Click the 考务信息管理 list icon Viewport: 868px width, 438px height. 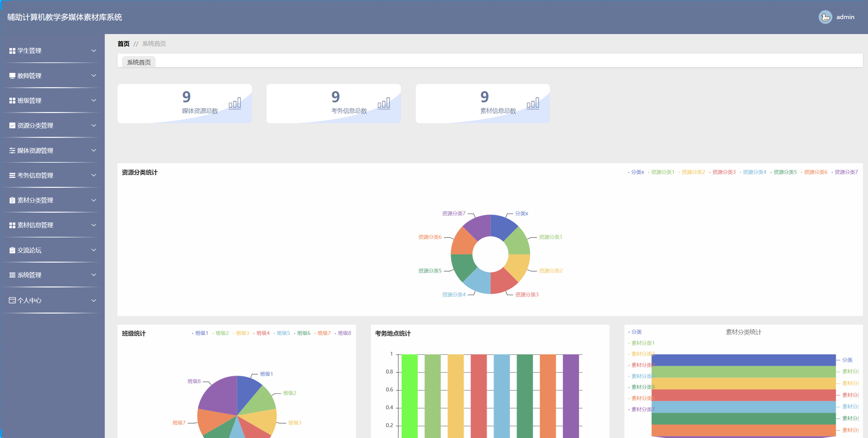[12, 175]
